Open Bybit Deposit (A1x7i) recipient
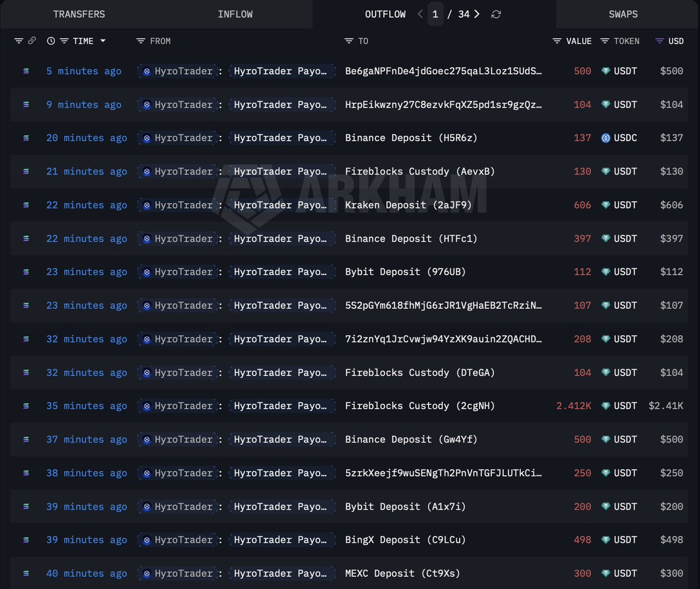 click(405, 507)
